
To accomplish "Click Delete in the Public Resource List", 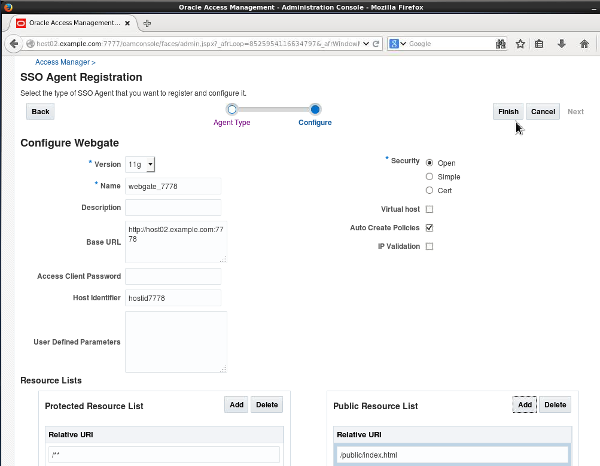I will pyautogui.click(x=555, y=404).
